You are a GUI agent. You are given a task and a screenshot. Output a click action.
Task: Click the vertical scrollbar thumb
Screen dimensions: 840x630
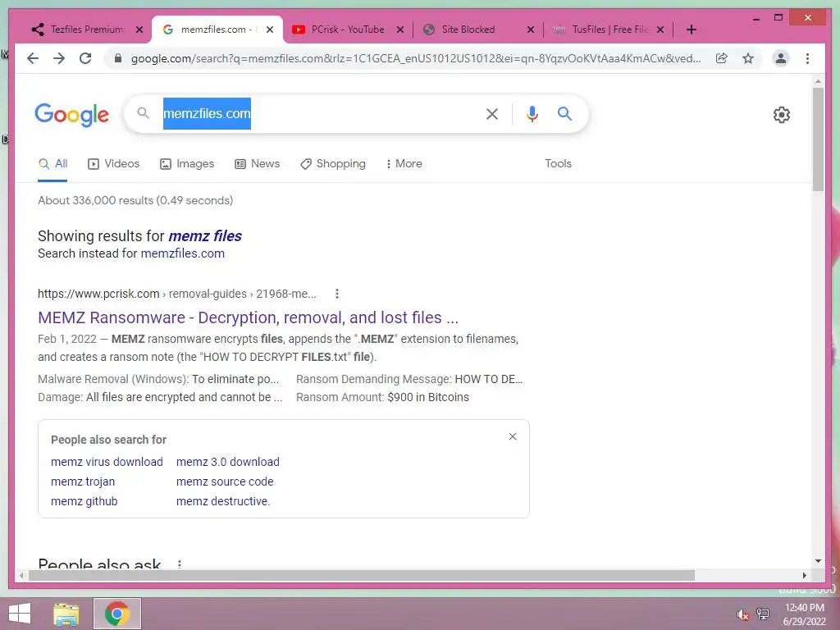[818, 139]
